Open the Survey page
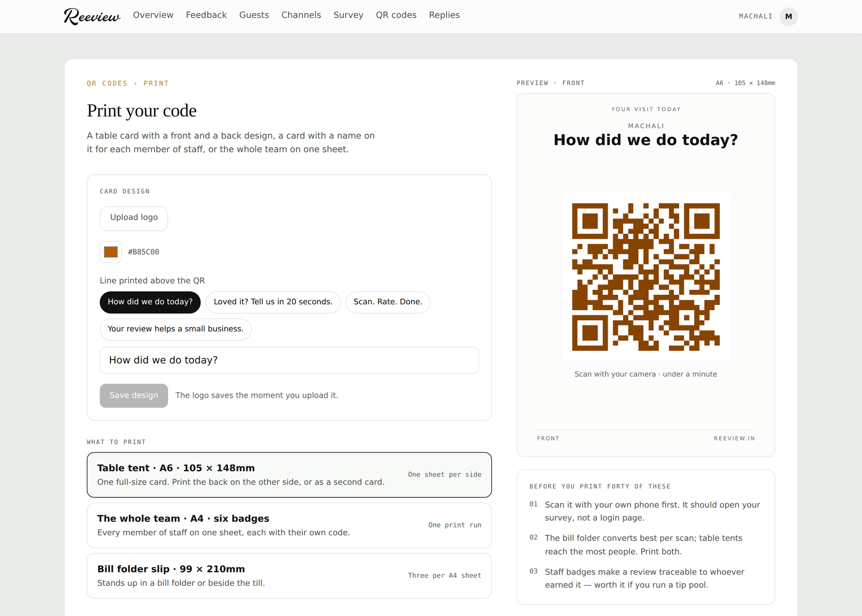862x616 pixels. 348,15
